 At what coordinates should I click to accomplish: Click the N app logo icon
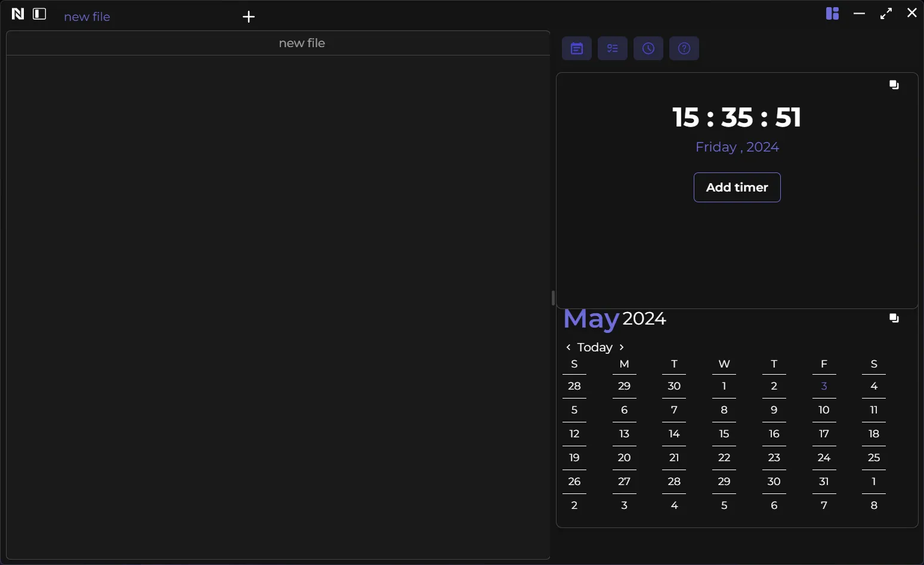click(18, 14)
